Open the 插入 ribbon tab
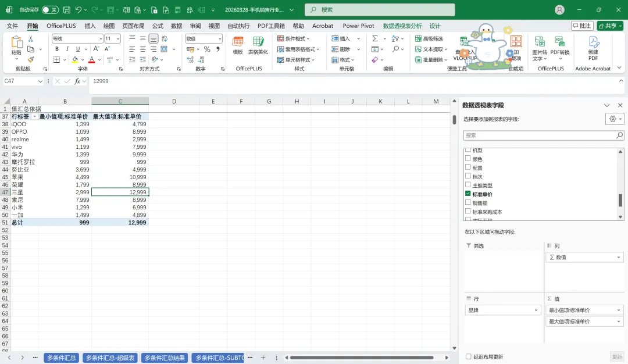Image resolution: width=628 pixels, height=364 pixels. click(90, 26)
